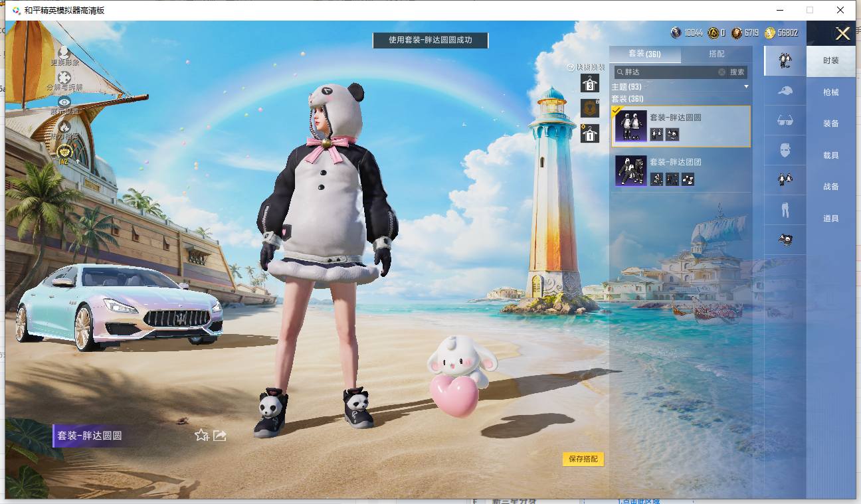The image size is (861, 504).
Task: Switch to quick outfit slot 3
Action: pos(589,83)
